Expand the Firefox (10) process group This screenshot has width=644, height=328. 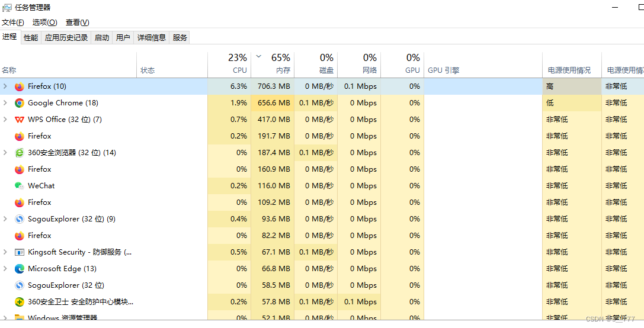tap(5, 86)
